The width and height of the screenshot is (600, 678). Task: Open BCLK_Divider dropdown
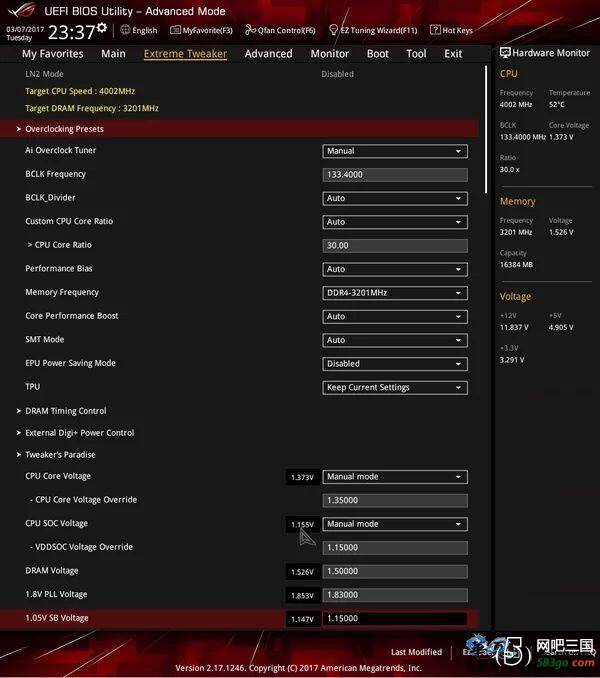pyautogui.click(x=395, y=198)
